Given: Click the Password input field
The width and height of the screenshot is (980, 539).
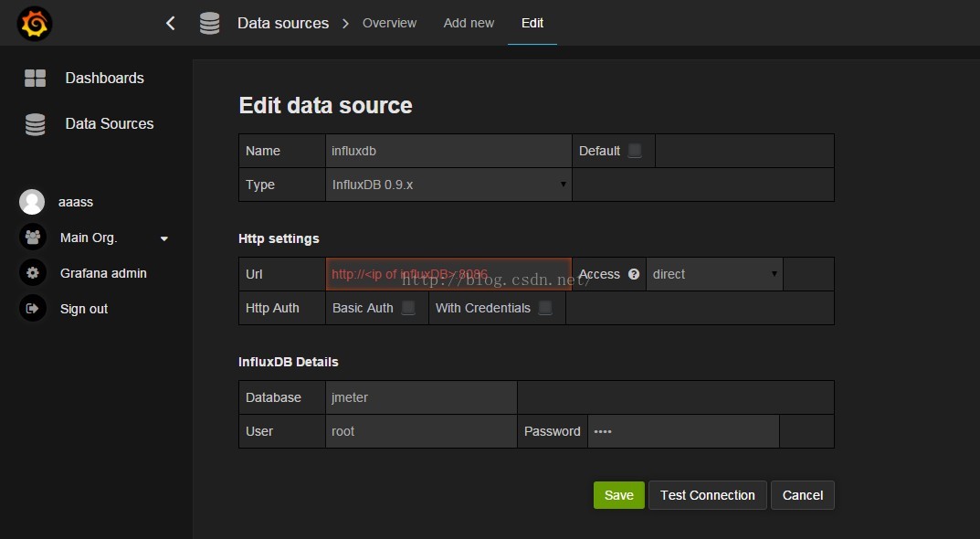Looking at the screenshot, I should [x=683, y=431].
